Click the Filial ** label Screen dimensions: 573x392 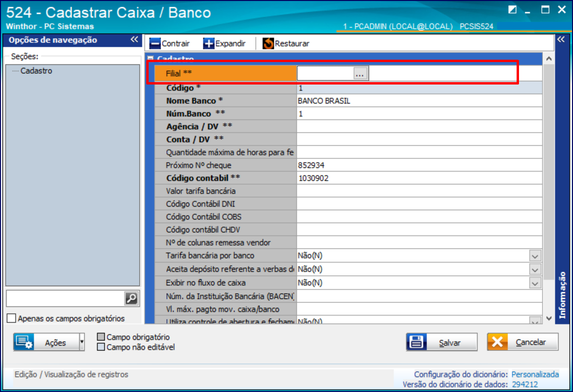pos(179,74)
